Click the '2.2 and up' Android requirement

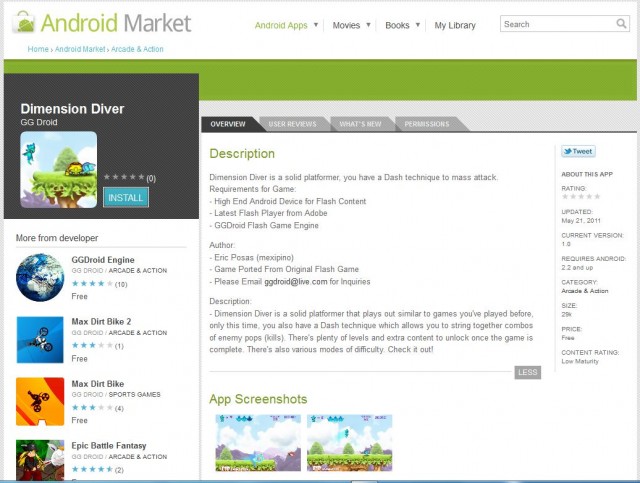[x=577, y=267]
